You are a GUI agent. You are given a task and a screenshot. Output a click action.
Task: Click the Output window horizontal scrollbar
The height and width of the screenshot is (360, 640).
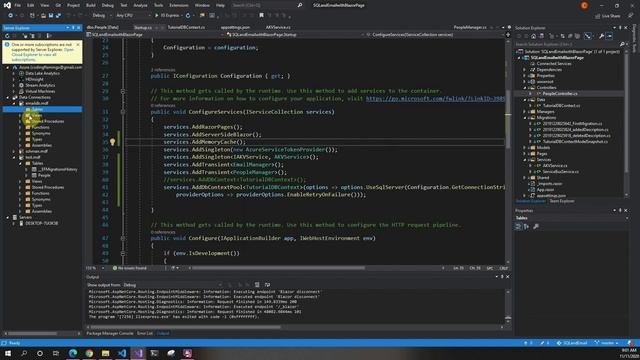pyautogui.click(x=186, y=327)
